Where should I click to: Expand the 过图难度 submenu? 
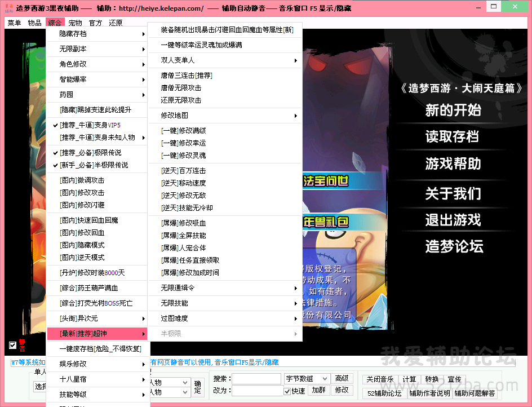pos(225,318)
